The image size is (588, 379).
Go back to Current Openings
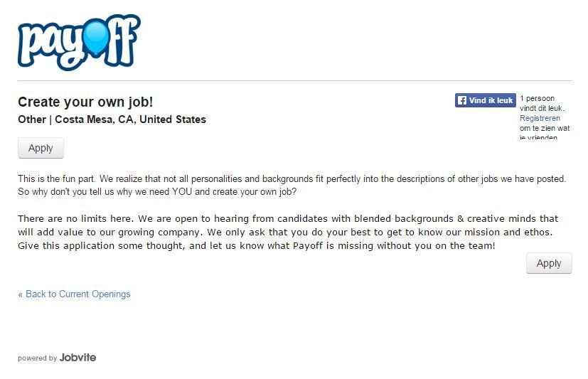(x=74, y=294)
